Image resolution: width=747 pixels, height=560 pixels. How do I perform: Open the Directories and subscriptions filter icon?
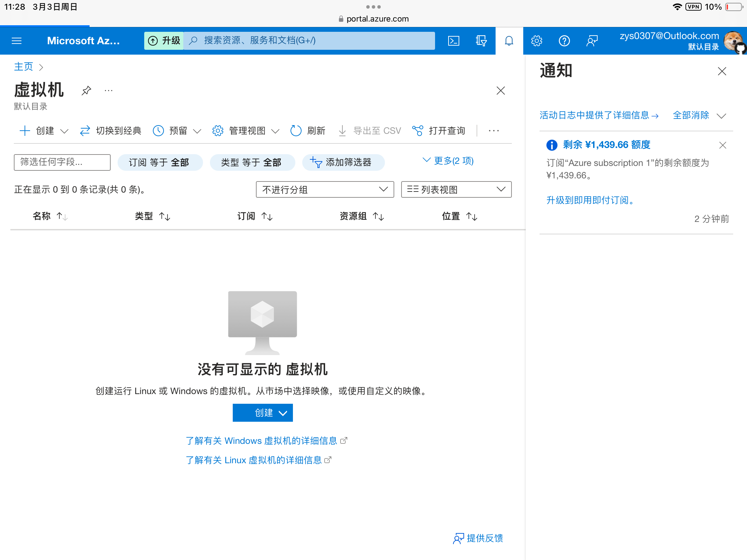click(x=481, y=41)
